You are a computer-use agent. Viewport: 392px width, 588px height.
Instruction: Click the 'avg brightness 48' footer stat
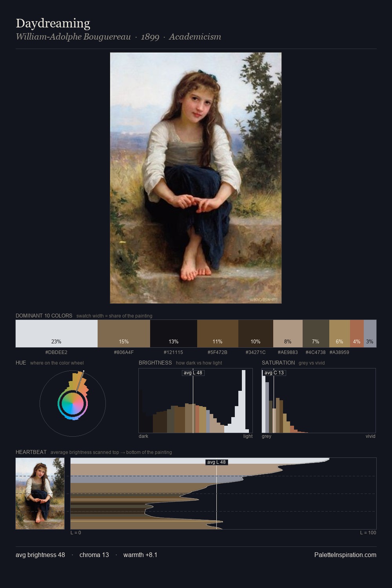[40, 555]
